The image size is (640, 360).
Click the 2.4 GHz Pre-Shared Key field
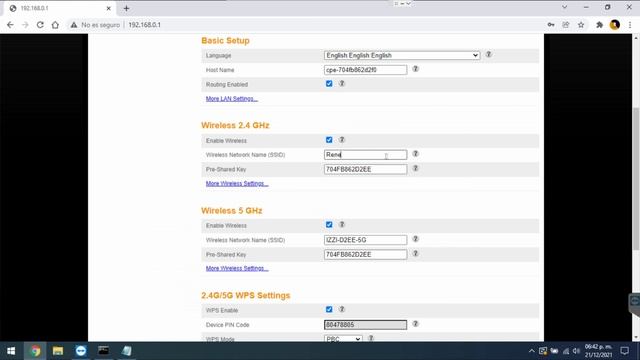click(x=365, y=169)
